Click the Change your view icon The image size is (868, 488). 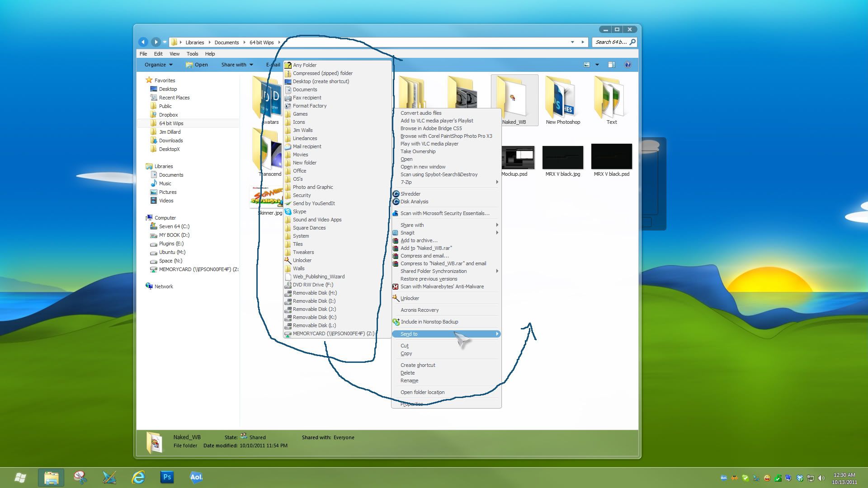pos(587,65)
